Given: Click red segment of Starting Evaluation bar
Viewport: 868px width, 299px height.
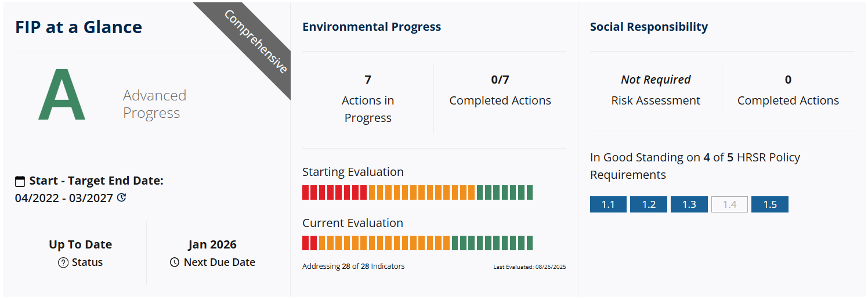Looking at the screenshot, I should point(334,193).
